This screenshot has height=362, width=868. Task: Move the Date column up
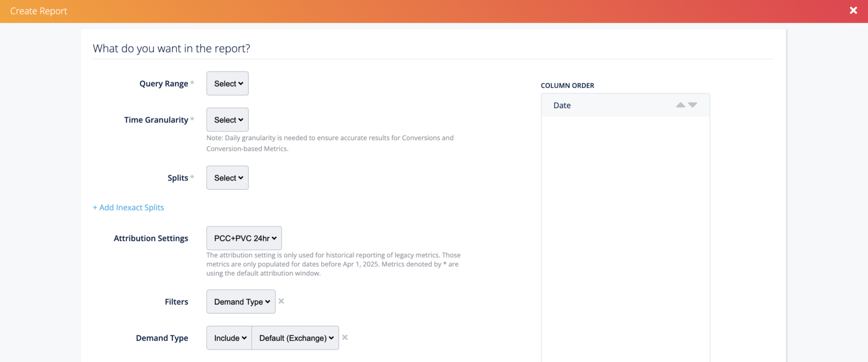(680, 105)
